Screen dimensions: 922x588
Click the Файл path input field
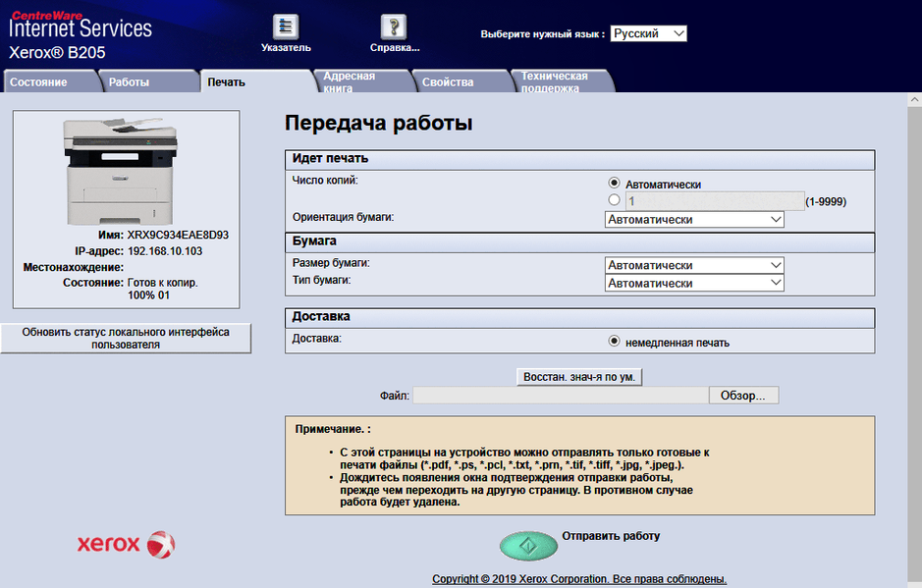point(561,396)
